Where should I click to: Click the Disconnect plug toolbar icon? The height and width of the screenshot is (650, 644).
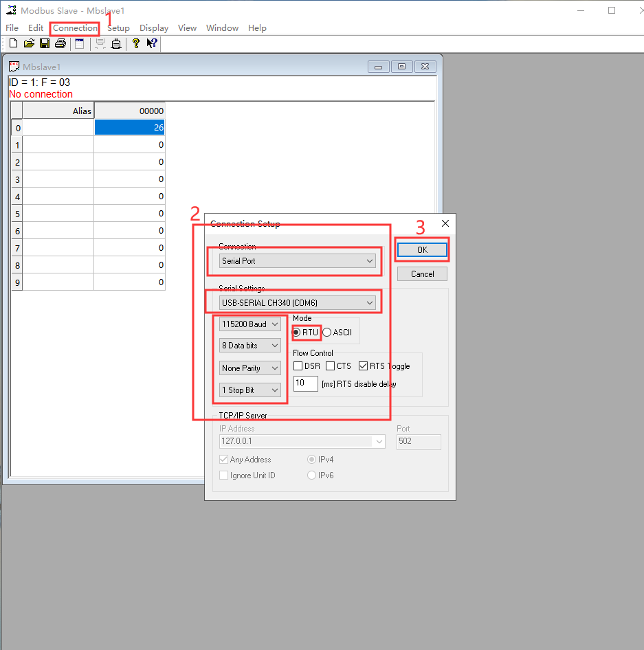coord(116,44)
